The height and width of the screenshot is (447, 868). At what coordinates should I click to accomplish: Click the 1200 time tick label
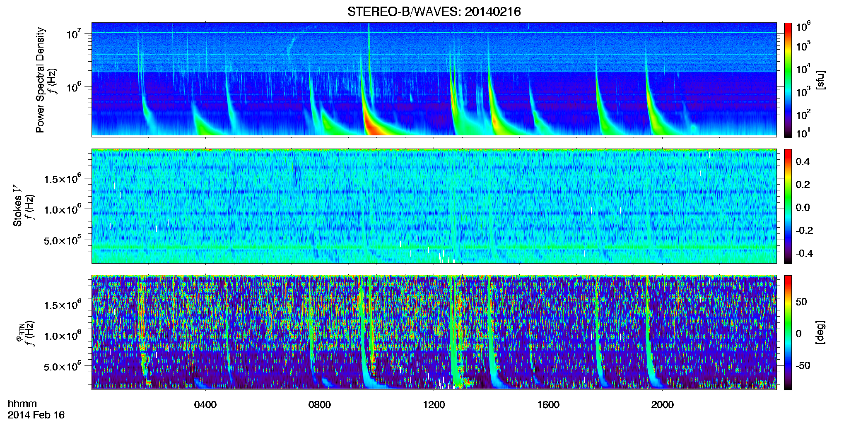tap(434, 404)
